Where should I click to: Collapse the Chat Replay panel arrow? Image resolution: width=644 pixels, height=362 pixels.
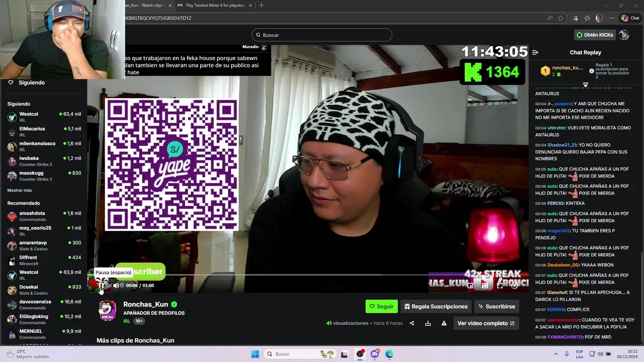point(535,52)
